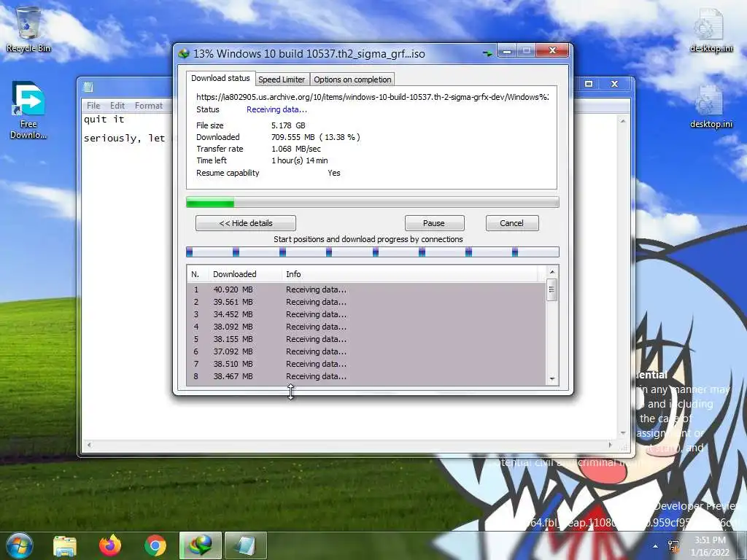Image resolution: width=747 pixels, height=560 pixels.
Task: Select the top desktop.ini file icon
Action: (711, 29)
